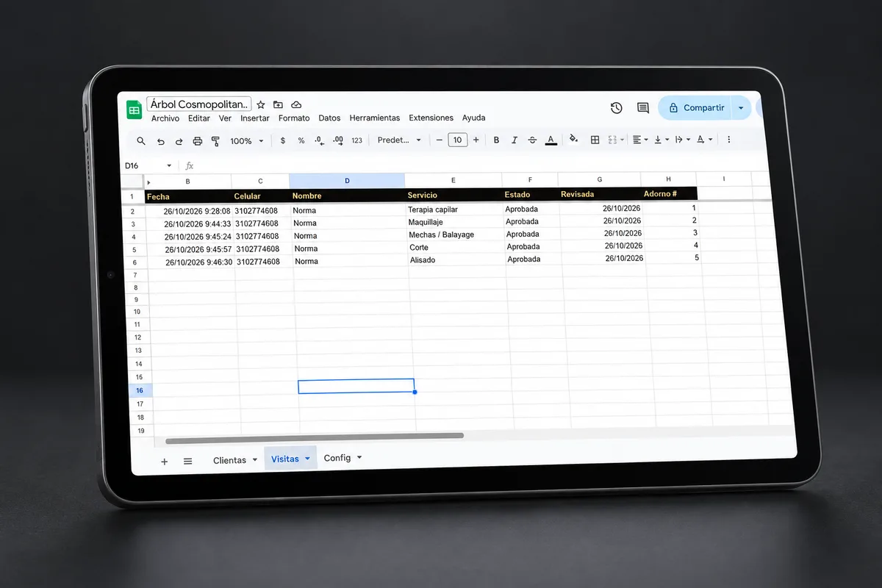Toggle bold formatting
This screenshot has height=588, width=882.
(496, 140)
